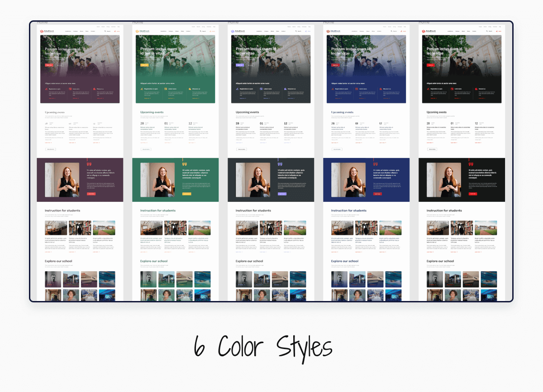Select swimmer thumbnail in purple mockup Explore section

click(107, 279)
